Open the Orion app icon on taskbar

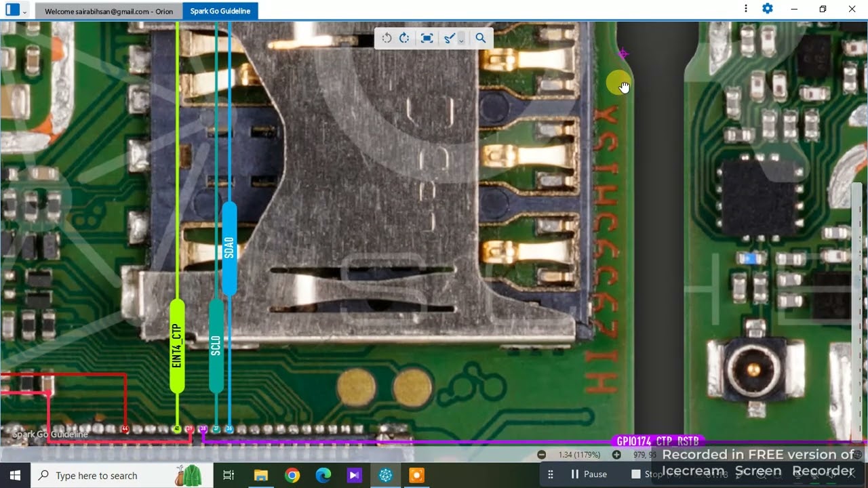386,475
